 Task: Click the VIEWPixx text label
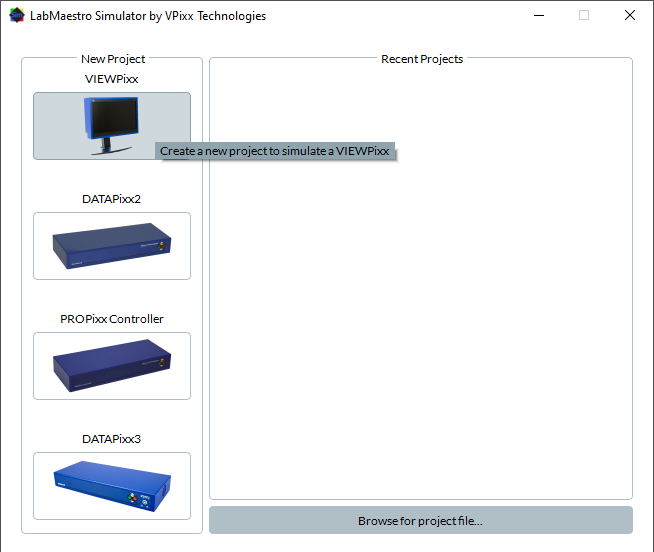[112, 79]
